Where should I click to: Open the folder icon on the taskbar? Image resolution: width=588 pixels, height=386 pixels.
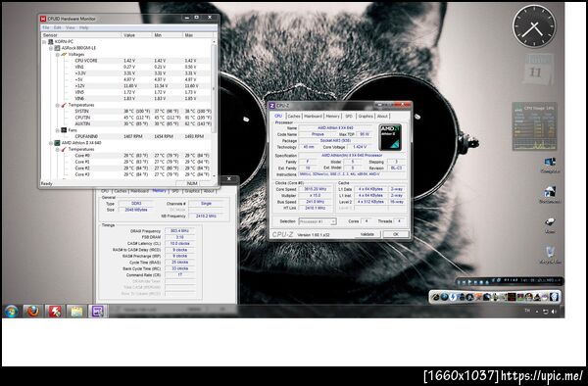(76, 311)
